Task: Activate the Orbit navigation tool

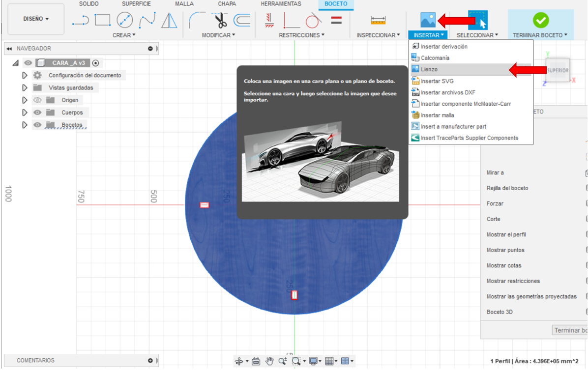Action: (x=239, y=361)
